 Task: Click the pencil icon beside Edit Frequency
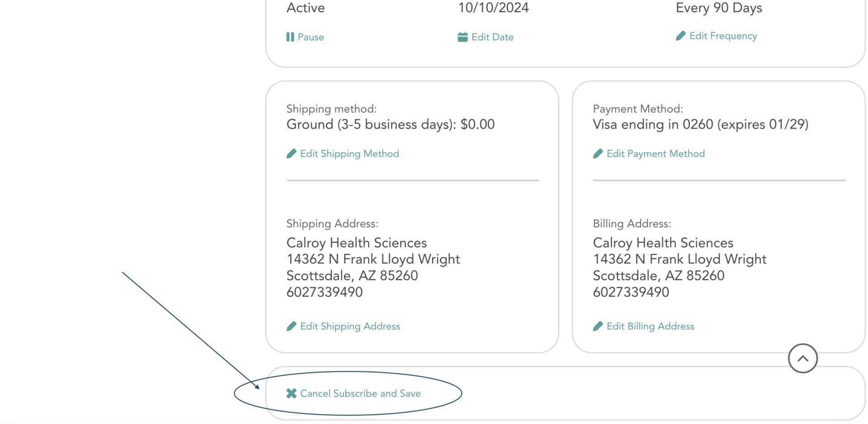(x=680, y=36)
